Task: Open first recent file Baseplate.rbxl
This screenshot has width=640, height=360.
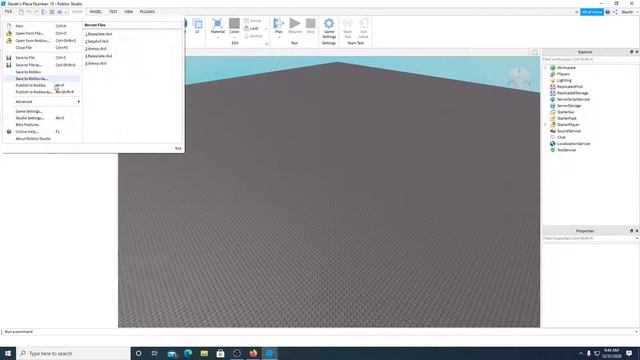Action: click(x=98, y=34)
